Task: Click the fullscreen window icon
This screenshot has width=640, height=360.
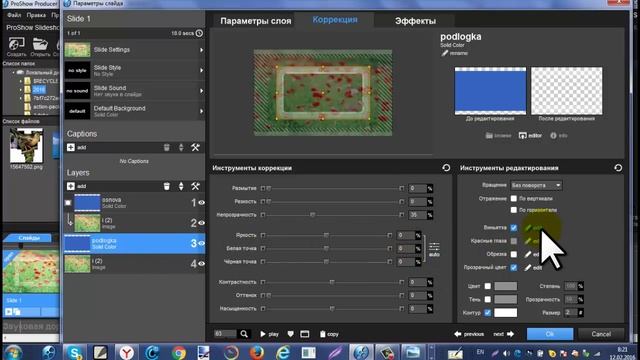Action: (304, 334)
